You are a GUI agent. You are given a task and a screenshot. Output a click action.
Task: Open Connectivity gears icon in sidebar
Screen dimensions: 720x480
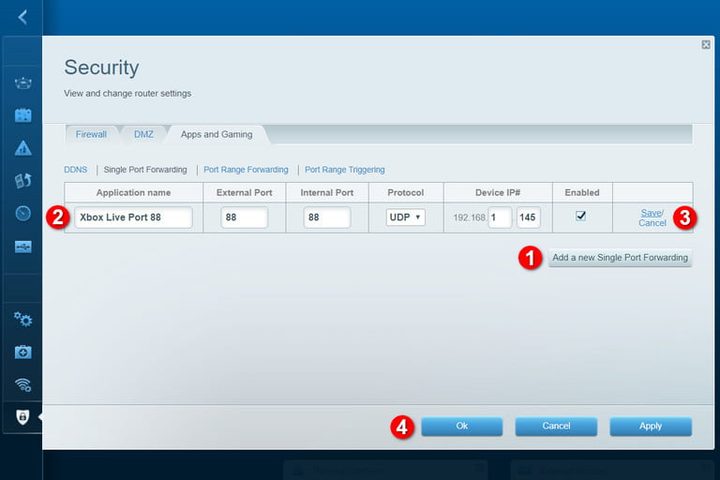click(x=22, y=319)
